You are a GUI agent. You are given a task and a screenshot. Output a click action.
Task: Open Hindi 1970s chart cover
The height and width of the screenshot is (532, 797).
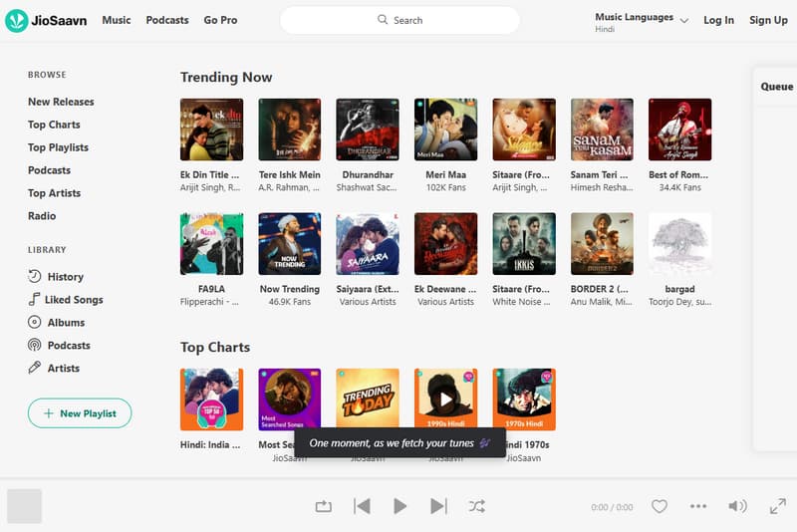point(524,399)
